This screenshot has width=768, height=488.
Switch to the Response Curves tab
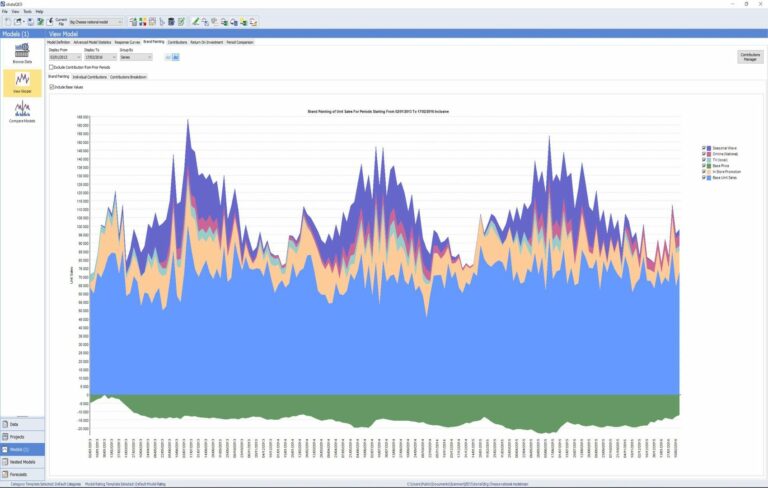click(x=127, y=42)
